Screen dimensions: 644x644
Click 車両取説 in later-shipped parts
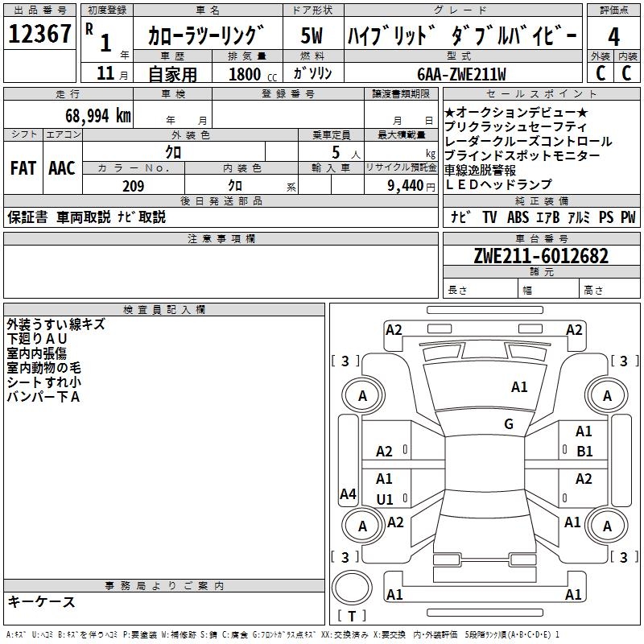pyautogui.click(x=84, y=217)
